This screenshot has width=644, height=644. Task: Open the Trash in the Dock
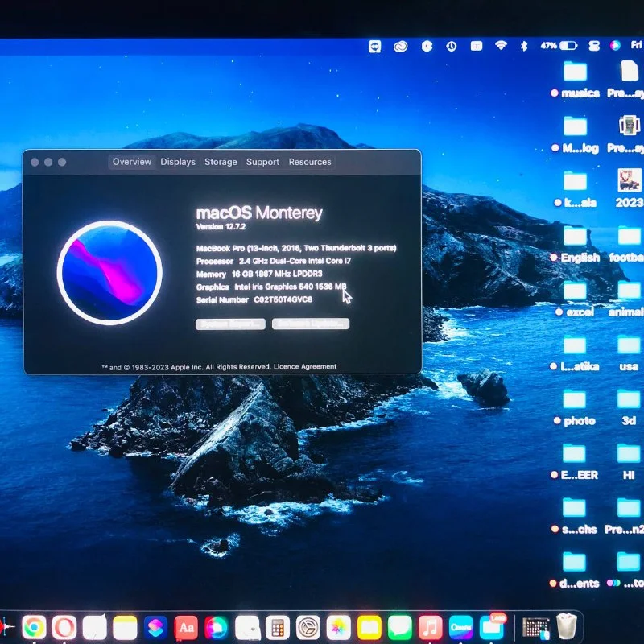point(568,627)
